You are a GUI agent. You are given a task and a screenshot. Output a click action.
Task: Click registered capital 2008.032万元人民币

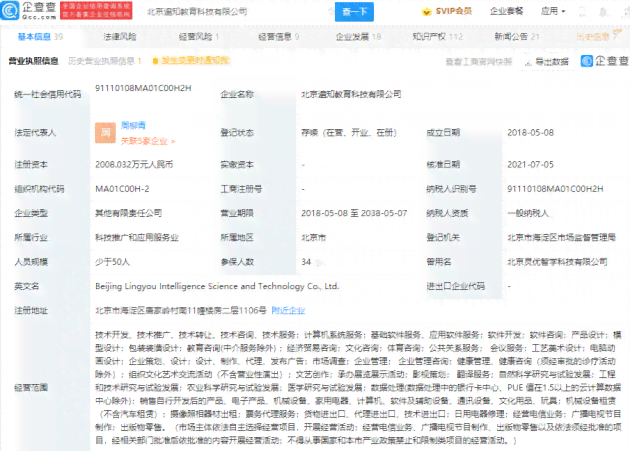[134, 164]
